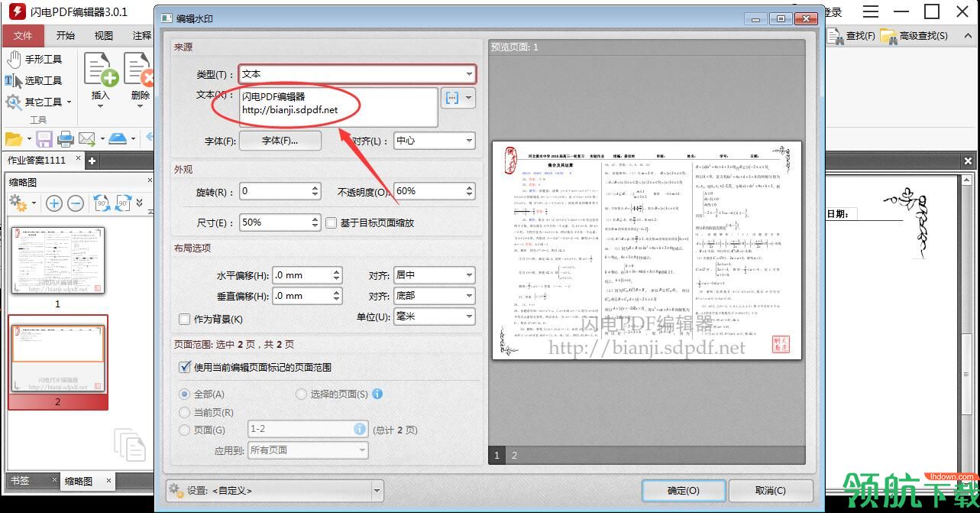Open the 单位(U) 毫米 units dropdown

(x=434, y=317)
